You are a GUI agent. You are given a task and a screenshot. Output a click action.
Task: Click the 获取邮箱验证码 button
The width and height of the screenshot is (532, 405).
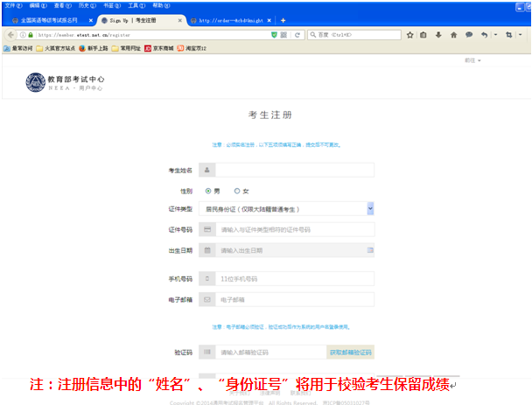(x=350, y=352)
